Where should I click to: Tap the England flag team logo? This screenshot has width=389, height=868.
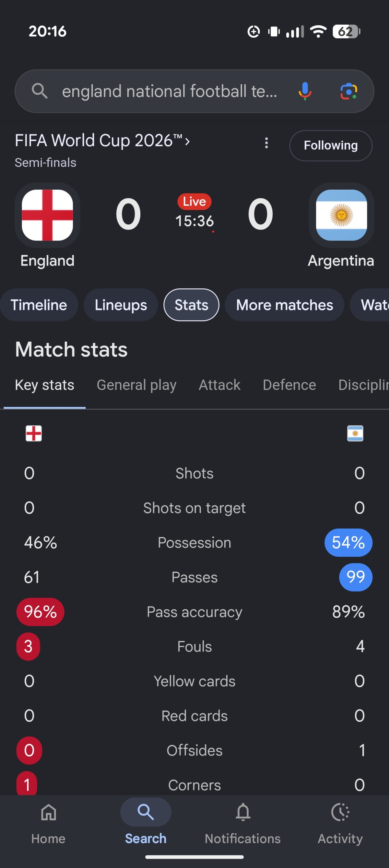click(47, 215)
